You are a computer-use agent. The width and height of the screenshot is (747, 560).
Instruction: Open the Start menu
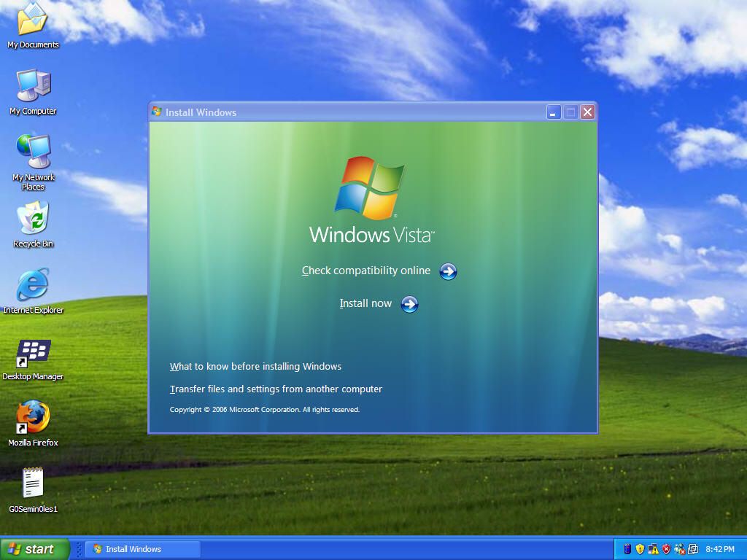click(x=36, y=548)
